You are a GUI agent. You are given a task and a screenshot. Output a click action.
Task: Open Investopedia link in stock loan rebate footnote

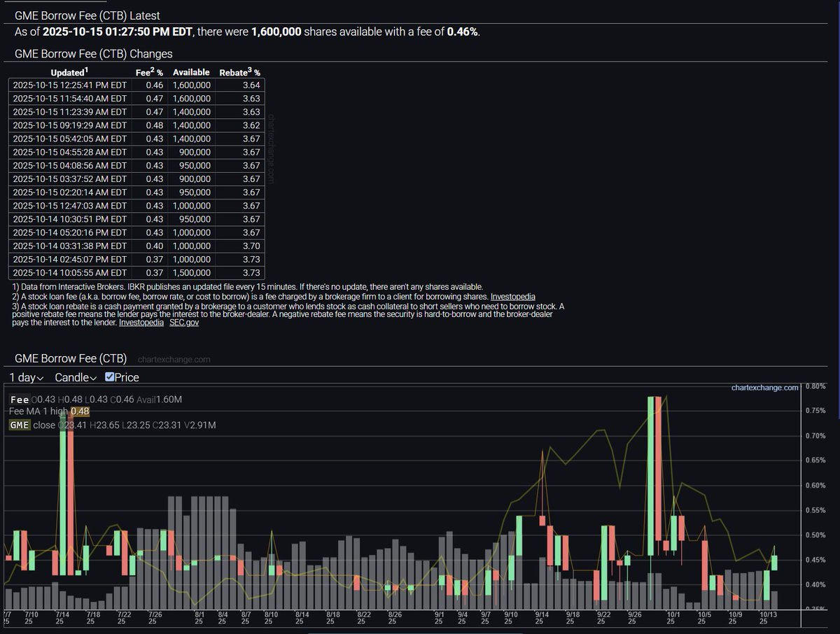pyautogui.click(x=142, y=323)
